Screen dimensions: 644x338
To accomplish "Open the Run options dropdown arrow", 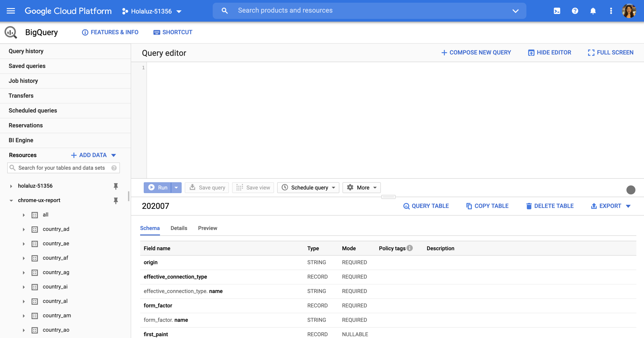I will point(176,188).
